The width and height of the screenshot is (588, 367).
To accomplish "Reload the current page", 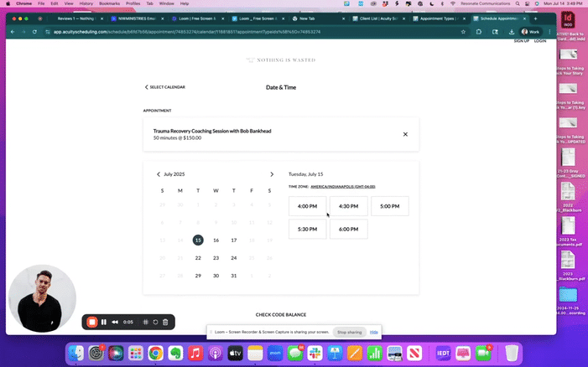I will (34, 32).
